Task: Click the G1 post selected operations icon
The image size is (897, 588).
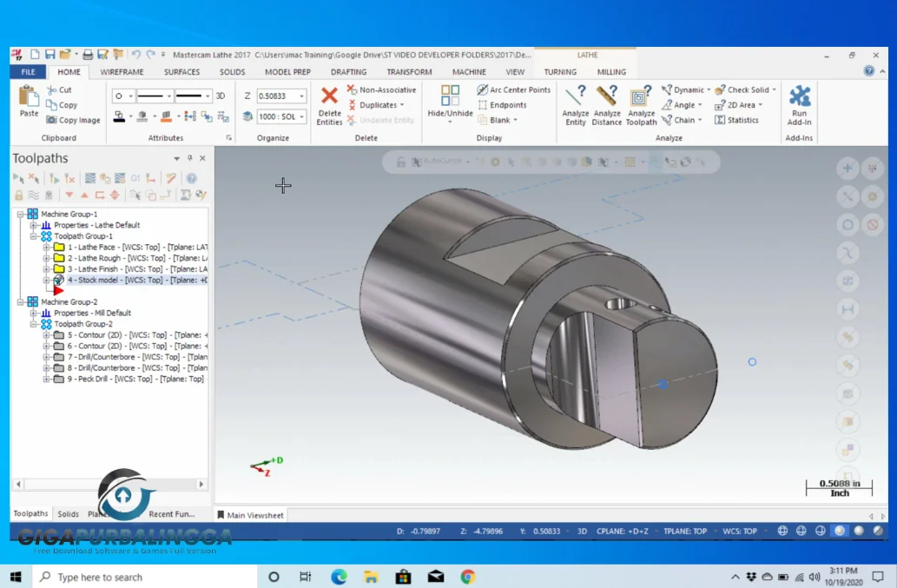Action: [x=135, y=178]
